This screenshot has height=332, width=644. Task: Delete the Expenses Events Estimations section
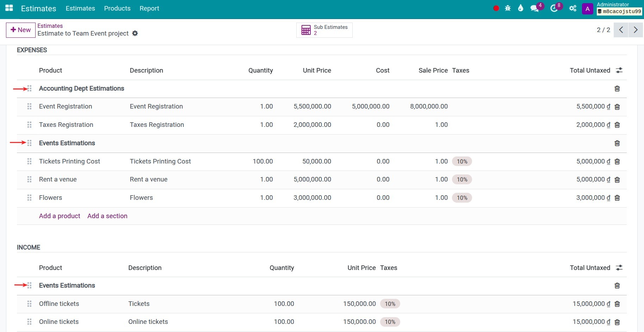617,143
